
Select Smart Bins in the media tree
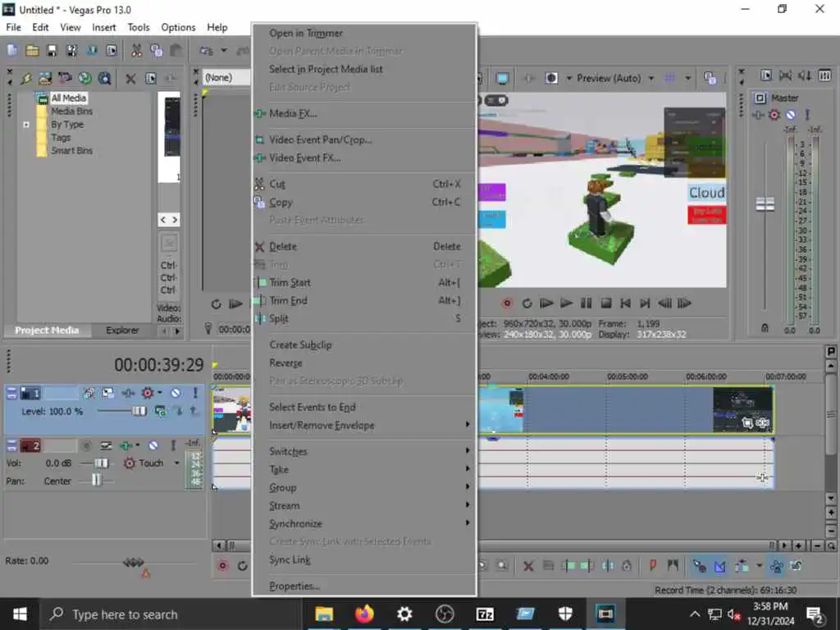72,151
